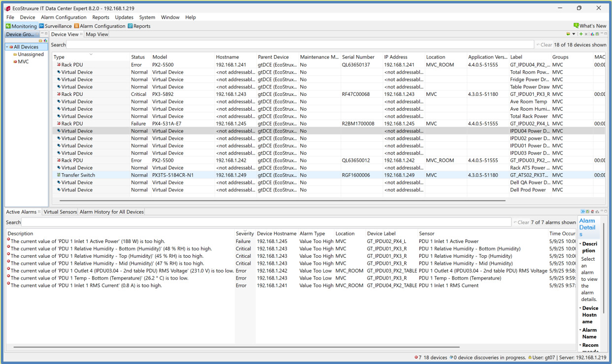
Task: Click the What's New button
Action: tap(590, 26)
